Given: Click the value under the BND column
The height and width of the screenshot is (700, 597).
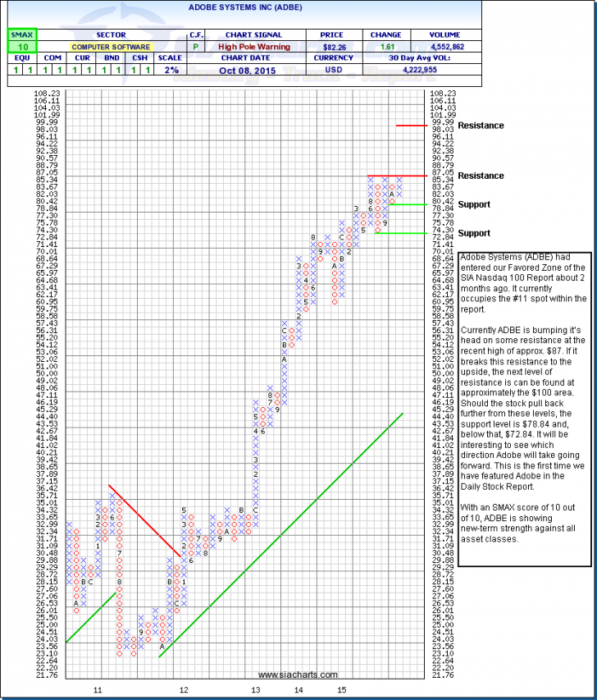Looking at the screenshot, I should click(x=112, y=71).
